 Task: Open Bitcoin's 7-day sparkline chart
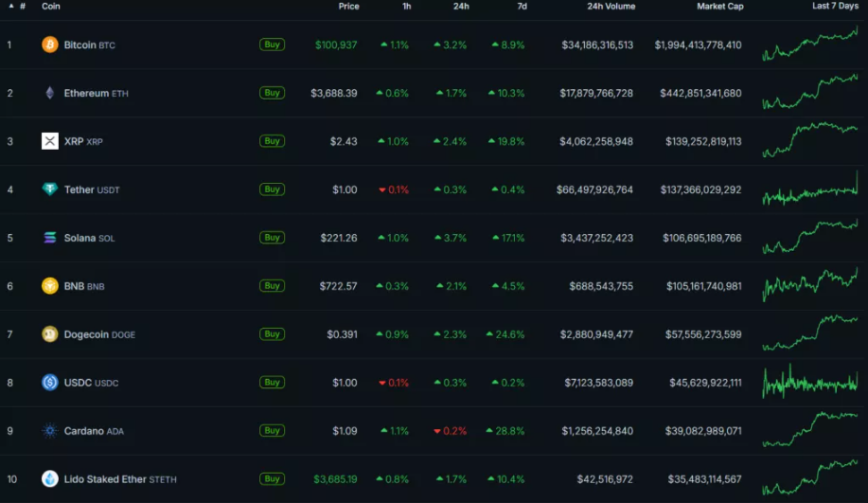point(810,44)
